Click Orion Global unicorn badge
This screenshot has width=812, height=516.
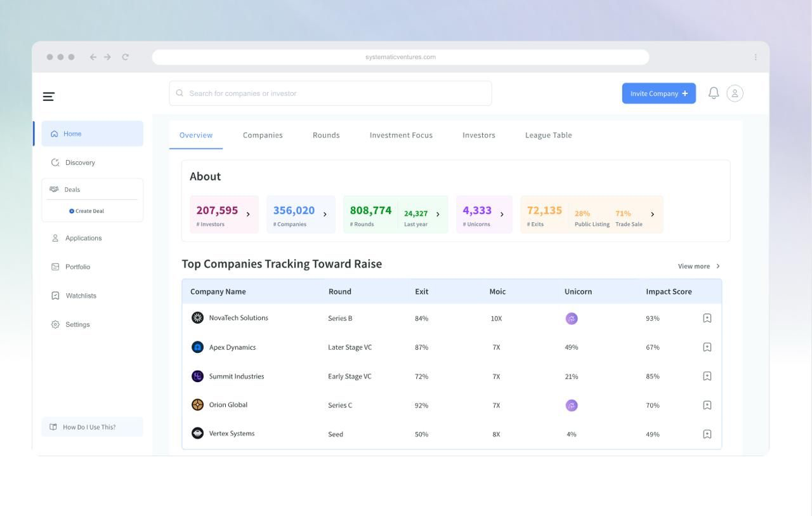572,406
